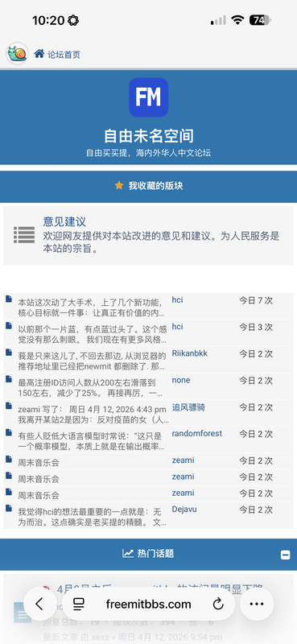Reload the page with refresh icon
This screenshot has height=644, width=297.
pos(218,604)
